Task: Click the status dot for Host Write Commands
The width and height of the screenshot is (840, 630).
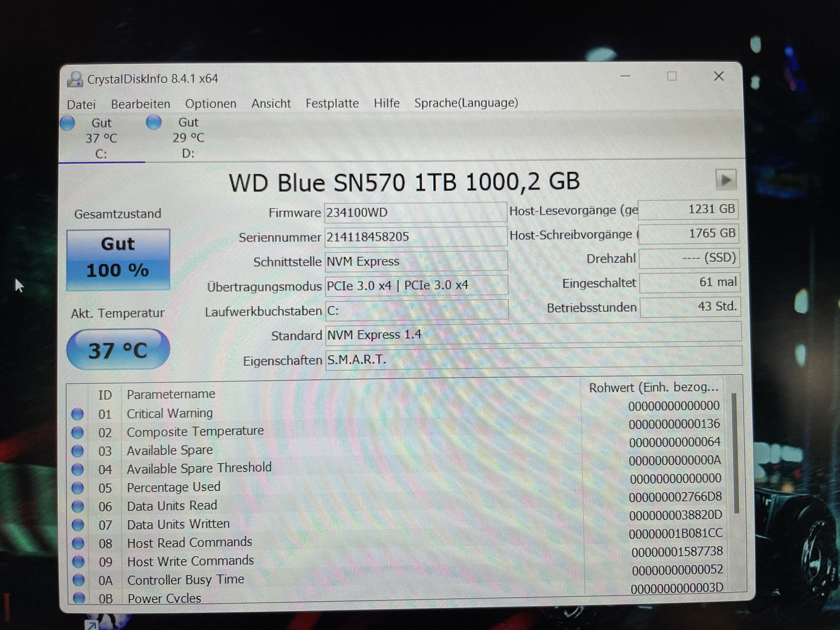Action: [78, 561]
